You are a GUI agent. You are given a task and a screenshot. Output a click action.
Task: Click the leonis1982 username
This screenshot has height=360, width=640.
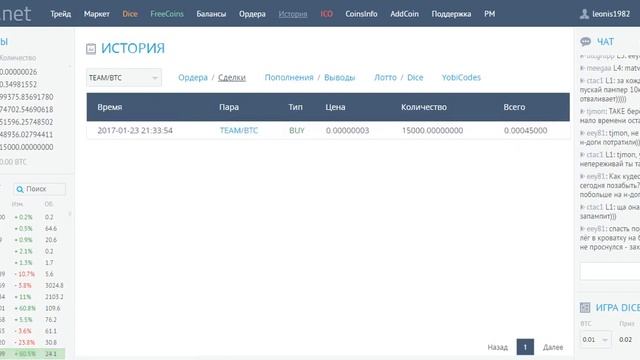pos(611,14)
